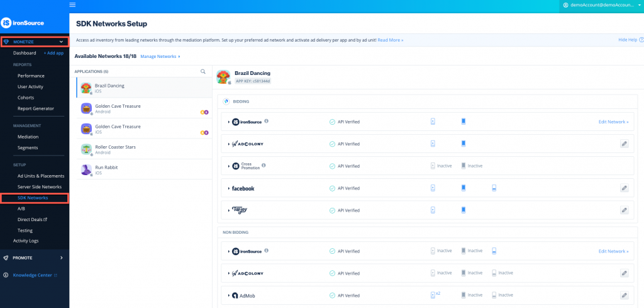This screenshot has width=644, height=308.
Task: Select Run Rabbit iOS app
Action: (x=144, y=169)
